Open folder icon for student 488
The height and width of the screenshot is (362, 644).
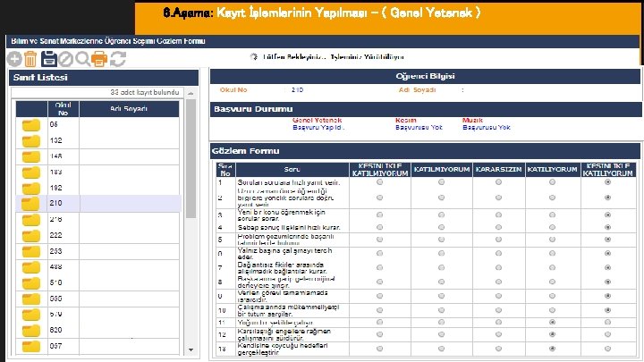31,267
